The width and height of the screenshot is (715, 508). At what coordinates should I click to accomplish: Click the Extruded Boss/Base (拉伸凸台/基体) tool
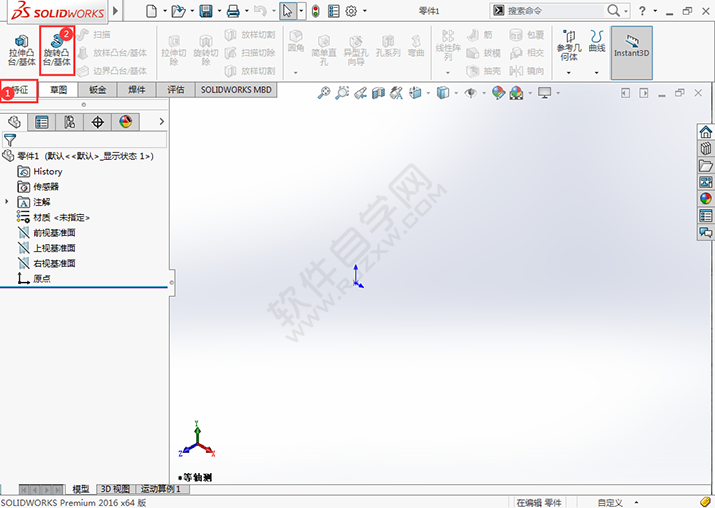point(21,51)
